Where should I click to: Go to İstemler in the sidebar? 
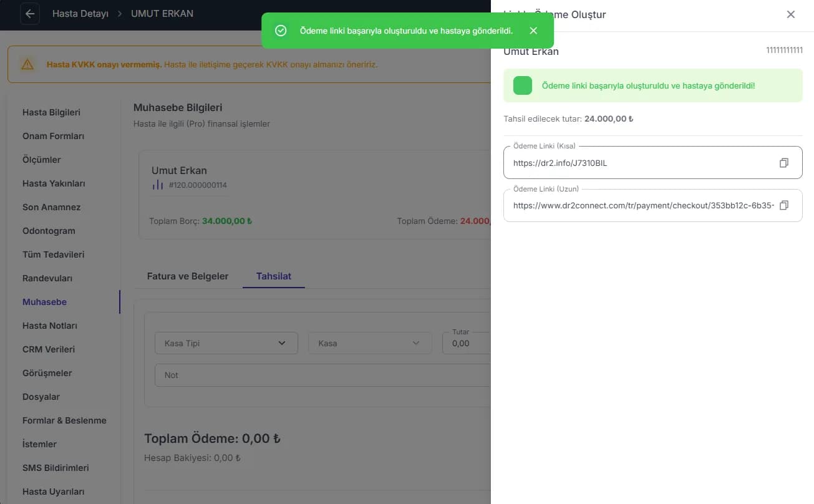tap(40, 444)
